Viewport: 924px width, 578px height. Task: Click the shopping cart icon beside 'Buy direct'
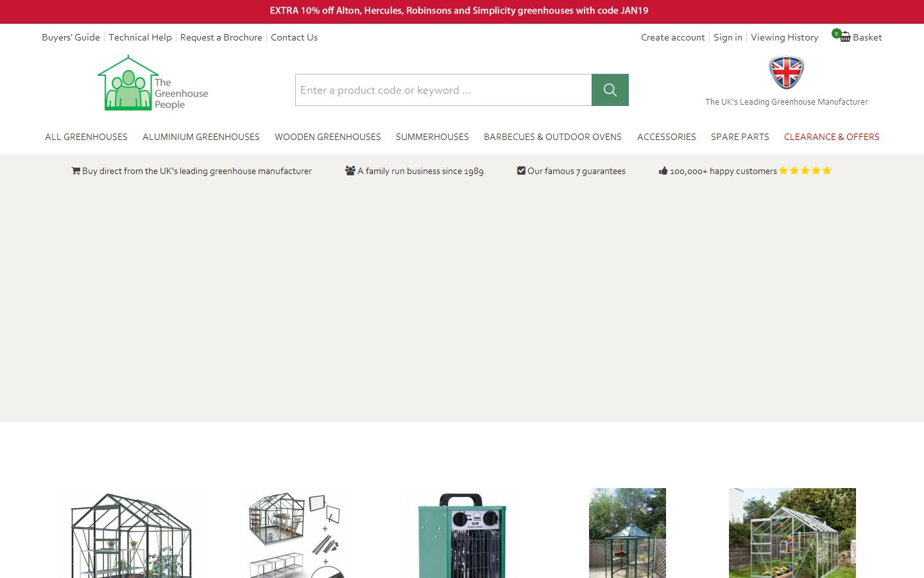tap(76, 171)
